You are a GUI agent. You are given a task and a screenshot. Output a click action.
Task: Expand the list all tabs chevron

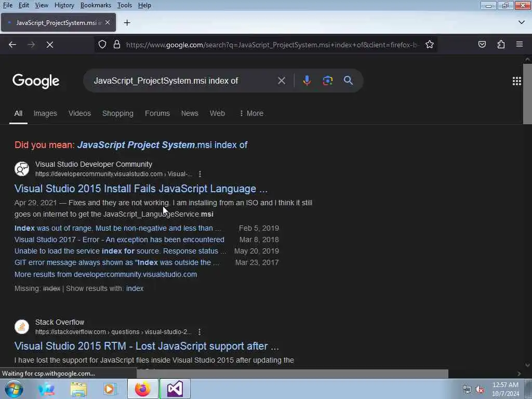tap(522, 22)
